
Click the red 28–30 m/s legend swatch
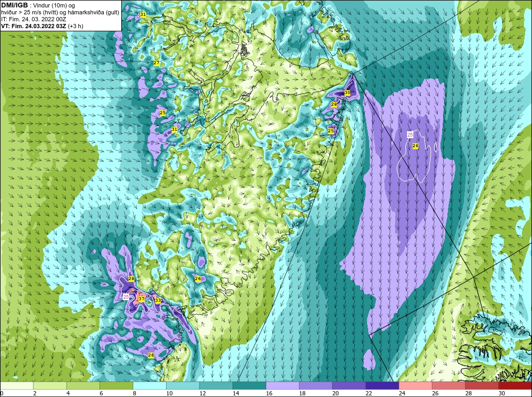tap(482, 385)
